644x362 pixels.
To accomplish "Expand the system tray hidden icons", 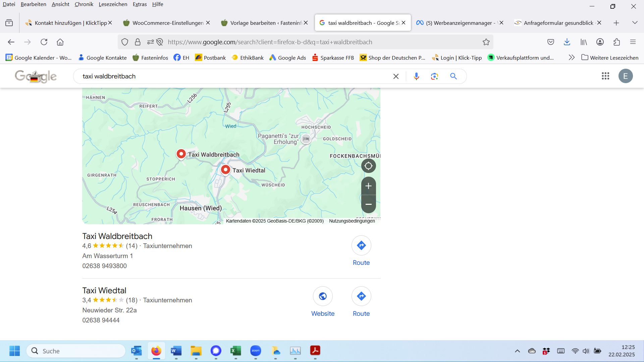I will (x=517, y=351).
